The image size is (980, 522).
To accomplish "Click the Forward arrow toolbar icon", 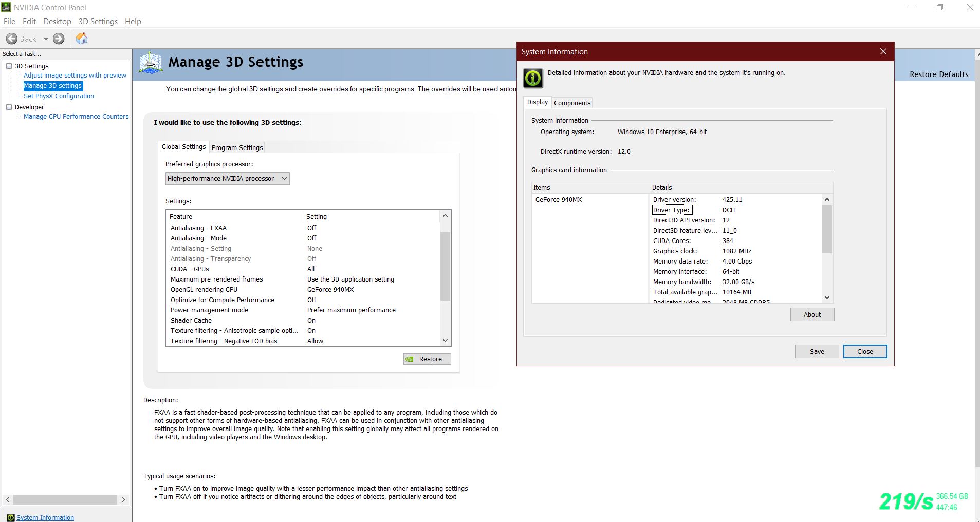I will 59,39.
